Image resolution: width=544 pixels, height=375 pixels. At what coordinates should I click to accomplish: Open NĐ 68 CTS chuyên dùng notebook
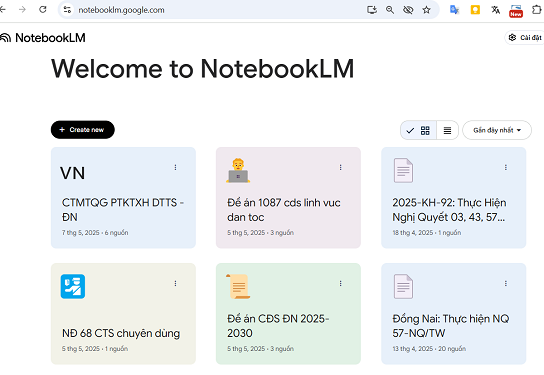click(121, 333)
